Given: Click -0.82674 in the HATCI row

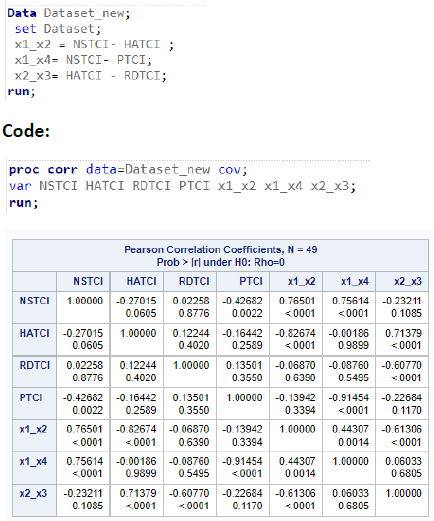Looking at the screenshot, I should pyautogui.click(x=295, y=333).
